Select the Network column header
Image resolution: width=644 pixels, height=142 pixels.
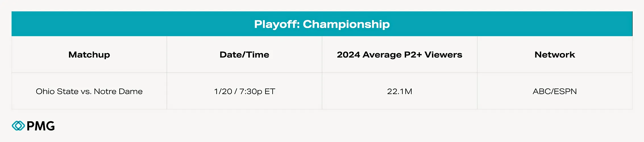(555, 54)
